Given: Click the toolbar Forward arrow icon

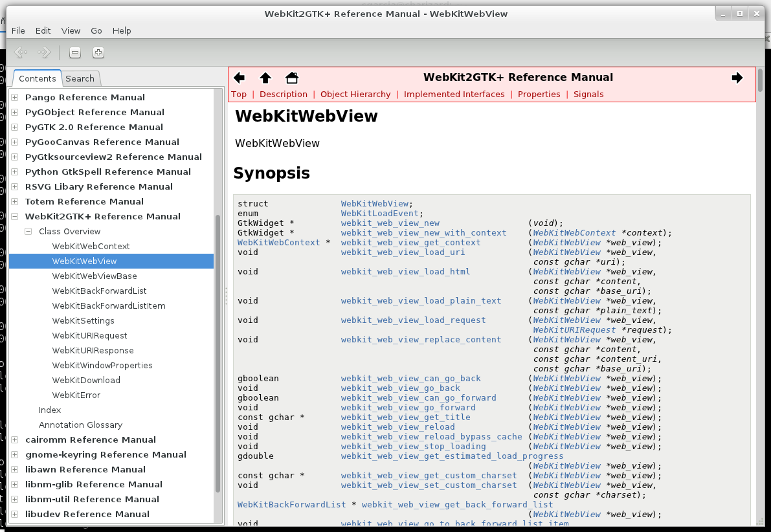Looking at the screenshot, I should point(44,52).
